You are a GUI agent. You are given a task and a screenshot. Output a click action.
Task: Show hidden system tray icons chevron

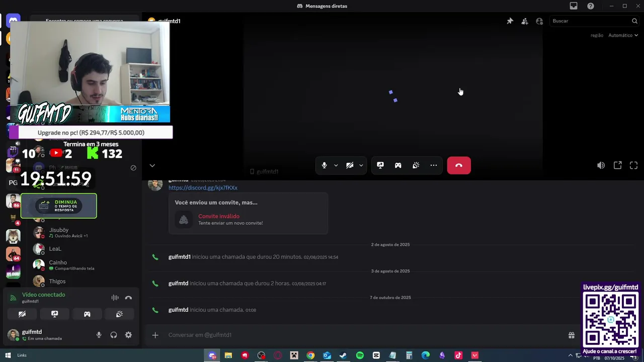point(572,355)
